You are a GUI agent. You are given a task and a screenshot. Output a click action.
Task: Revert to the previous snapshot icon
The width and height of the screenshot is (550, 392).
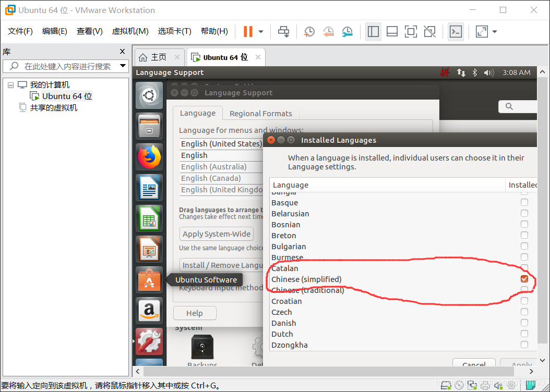[328, 31]
